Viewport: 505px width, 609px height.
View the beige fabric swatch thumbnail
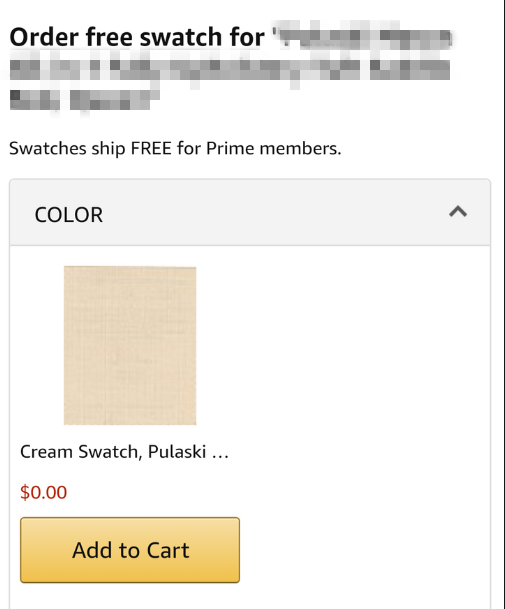click(x=130, y=345)
